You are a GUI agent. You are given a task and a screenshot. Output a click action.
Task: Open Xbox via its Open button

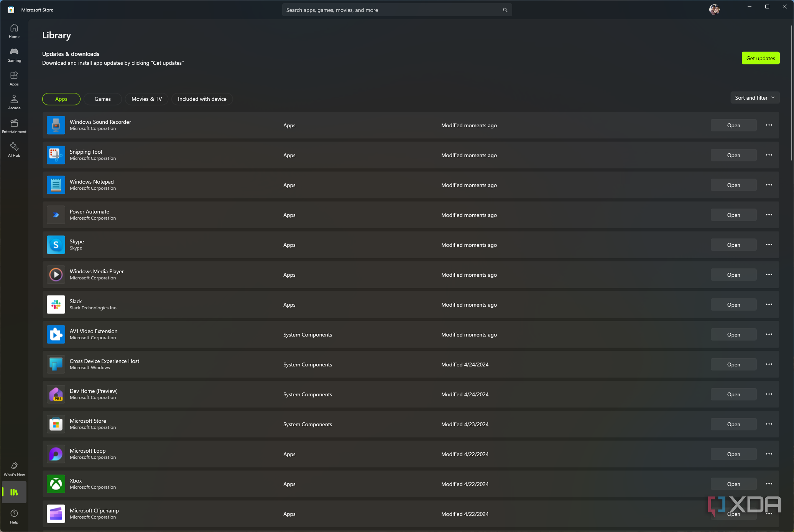(x=733, y=484)
